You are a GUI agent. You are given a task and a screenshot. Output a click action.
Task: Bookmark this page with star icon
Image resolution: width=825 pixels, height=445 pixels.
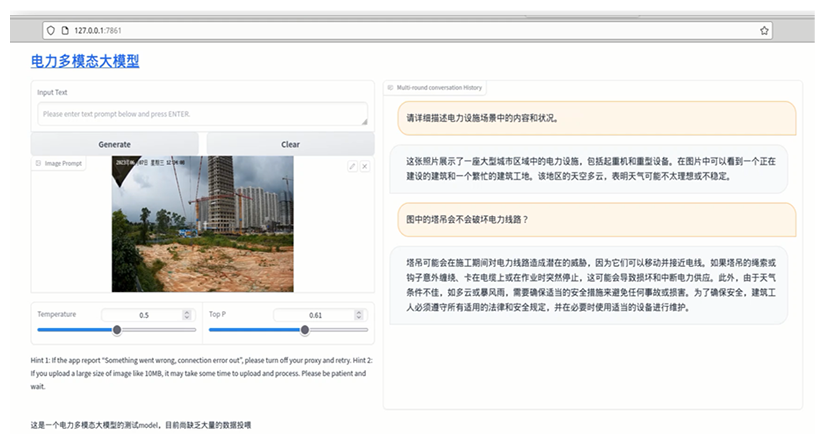[x=765, y=30]
